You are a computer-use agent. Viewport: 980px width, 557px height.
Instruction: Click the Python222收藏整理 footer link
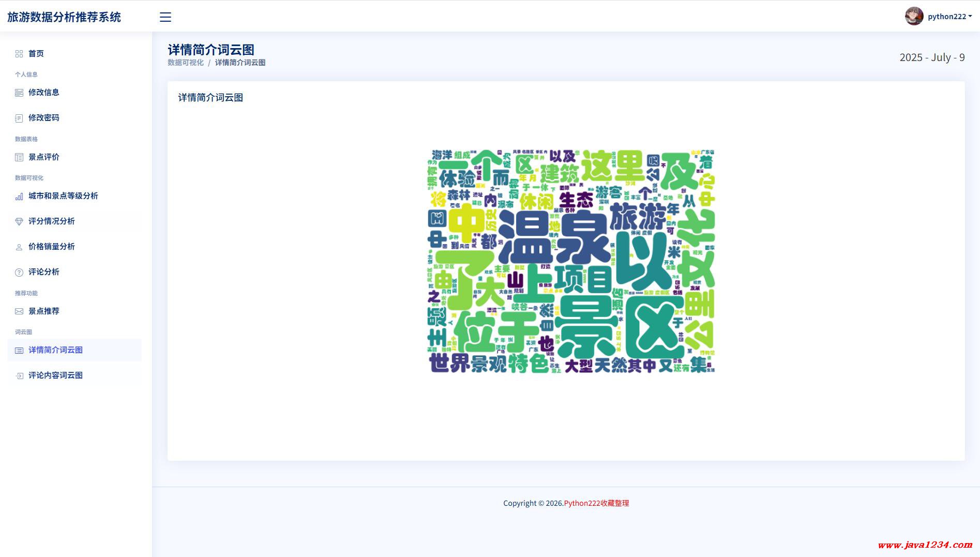596,503
